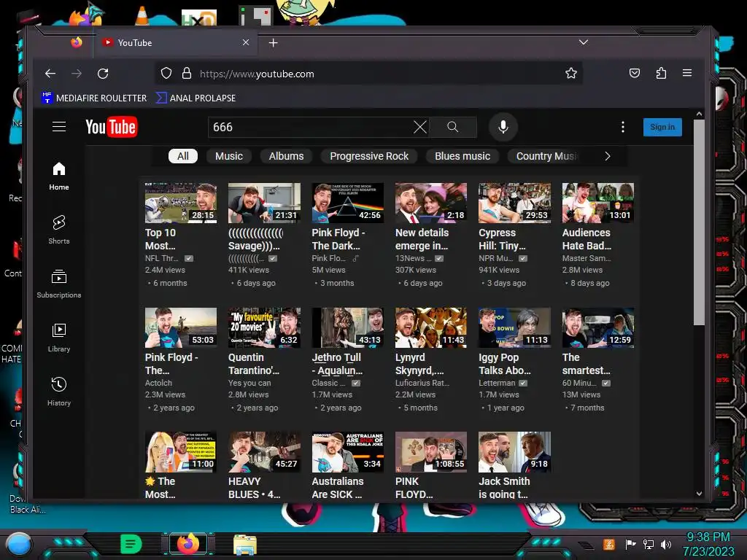
Task: Go back with the browser back arrow
Action: (x=50, y=74)
